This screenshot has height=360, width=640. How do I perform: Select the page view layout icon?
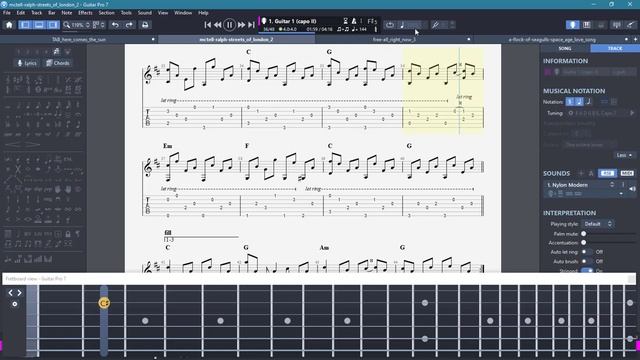coord(25,25)
